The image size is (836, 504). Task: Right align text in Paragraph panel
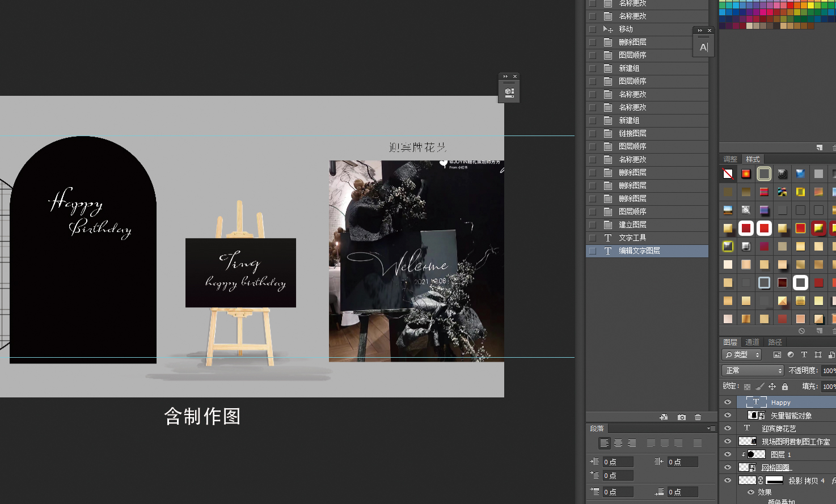(632, 443)
